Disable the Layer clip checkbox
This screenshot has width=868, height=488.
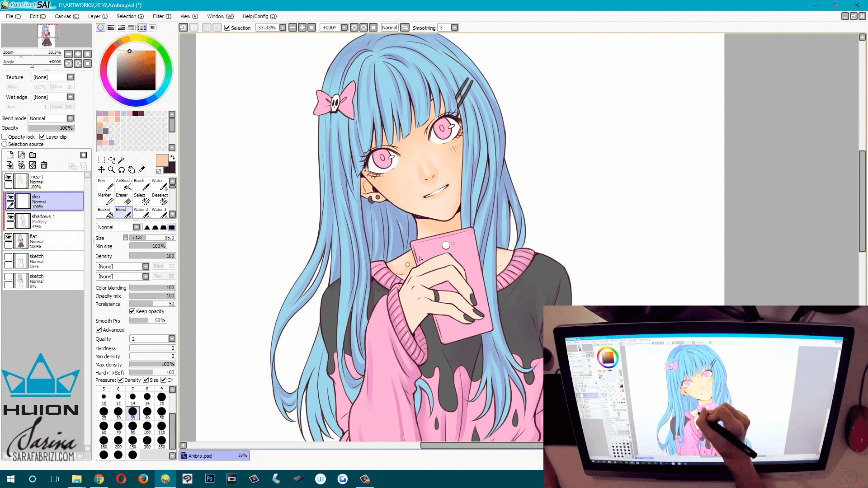(42, 137)
